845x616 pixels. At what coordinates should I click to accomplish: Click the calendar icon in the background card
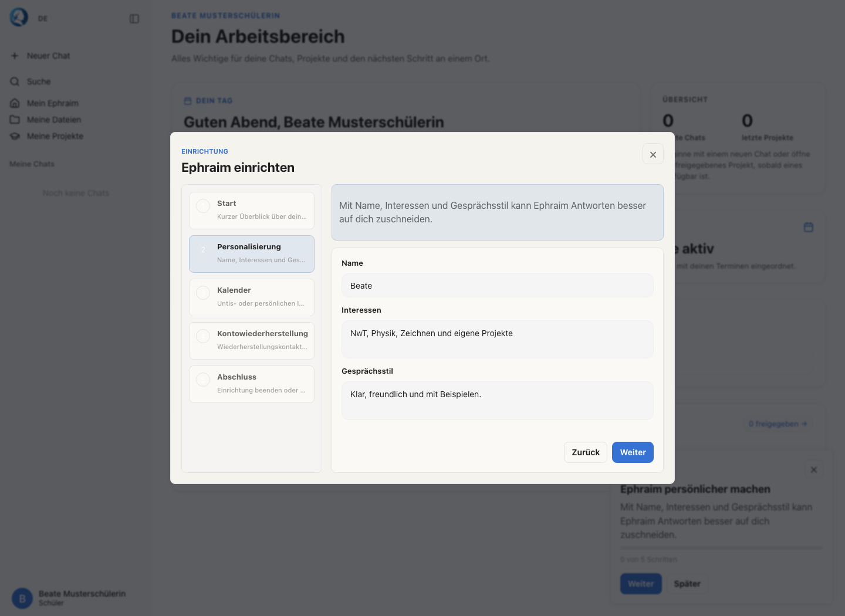pos(809,227)
